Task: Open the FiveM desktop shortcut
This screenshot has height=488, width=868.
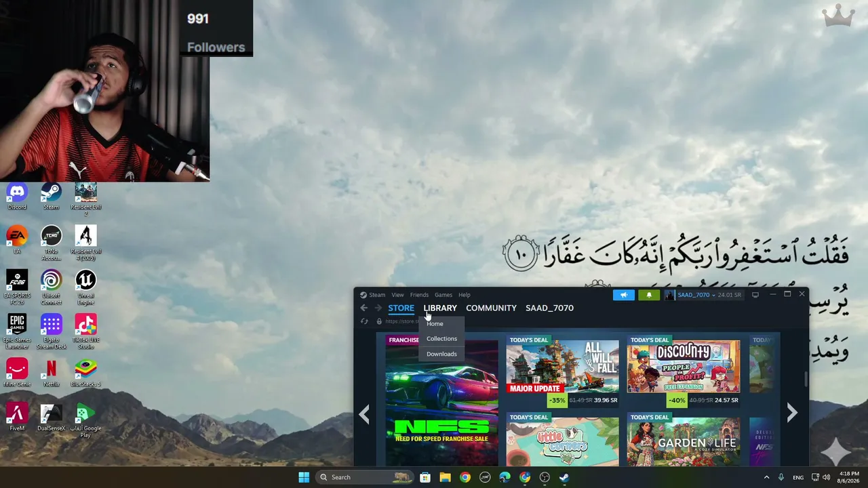Action: point(17,417)
